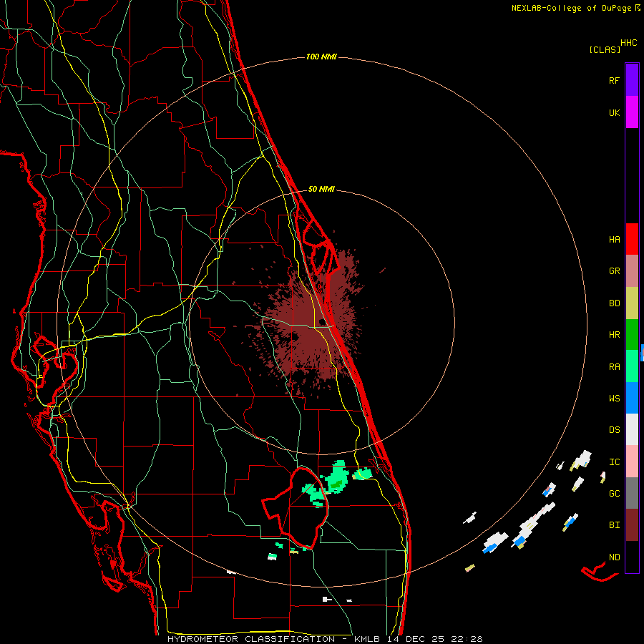644x644 pixels.
Task: Click the BI dark red legend swatch
Action: [x=632, y=525]
